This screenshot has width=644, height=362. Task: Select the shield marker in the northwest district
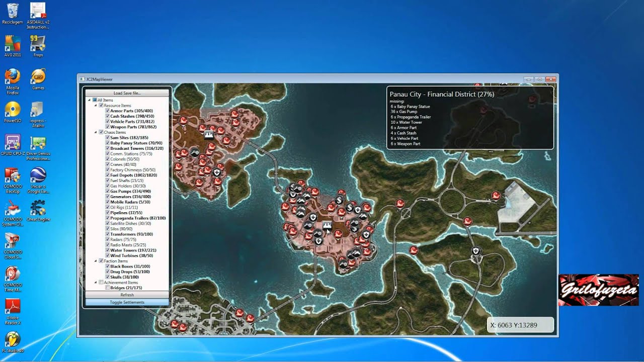click(217, 172)
